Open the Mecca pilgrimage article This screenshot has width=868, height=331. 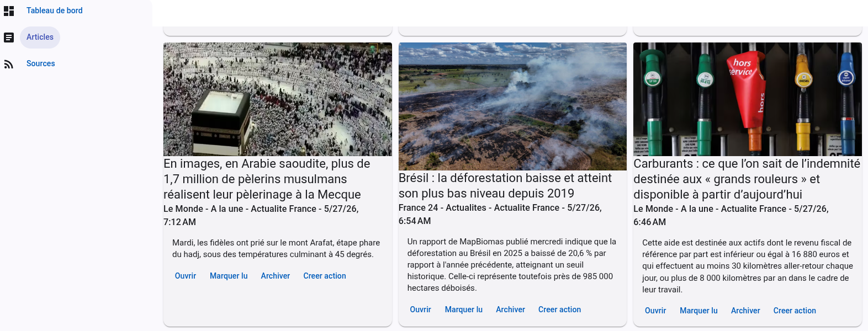(186, 276)
